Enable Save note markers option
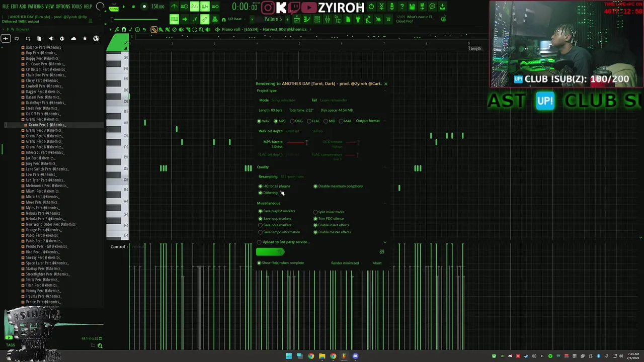 click(275, 225)
